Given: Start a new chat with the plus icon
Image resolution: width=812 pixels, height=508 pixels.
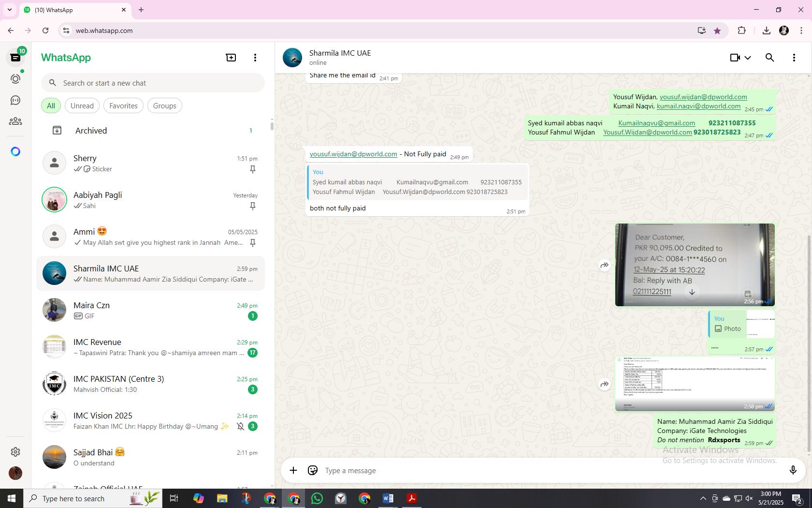Looking at the screenshot, I should click(231, 58).
